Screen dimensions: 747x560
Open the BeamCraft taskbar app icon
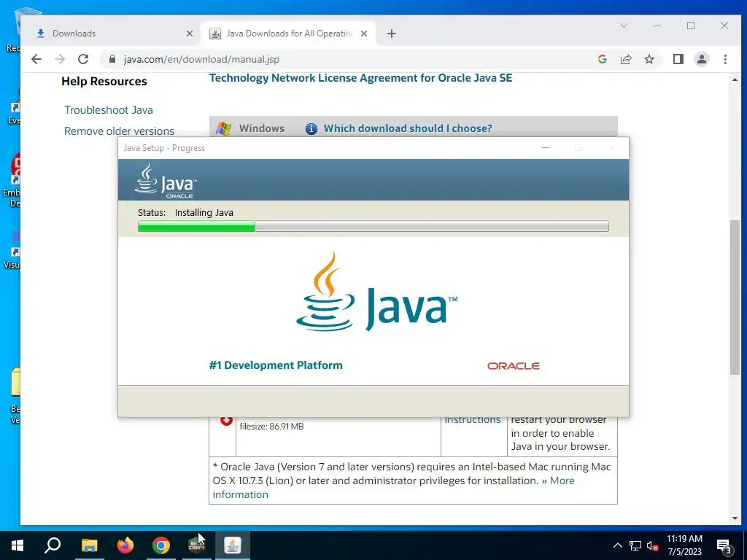click(197, 545)
